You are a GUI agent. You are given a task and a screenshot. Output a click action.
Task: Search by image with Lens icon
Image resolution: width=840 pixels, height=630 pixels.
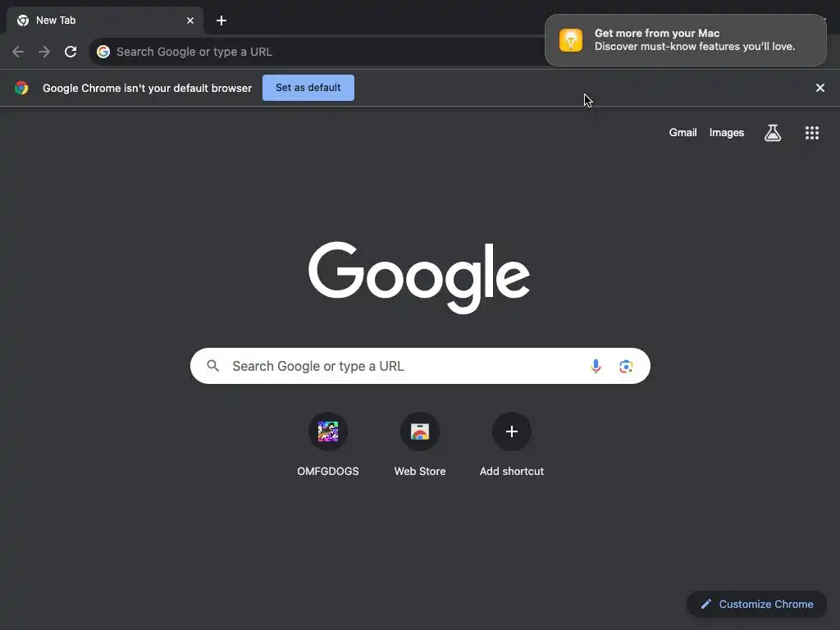click(626, 366)
